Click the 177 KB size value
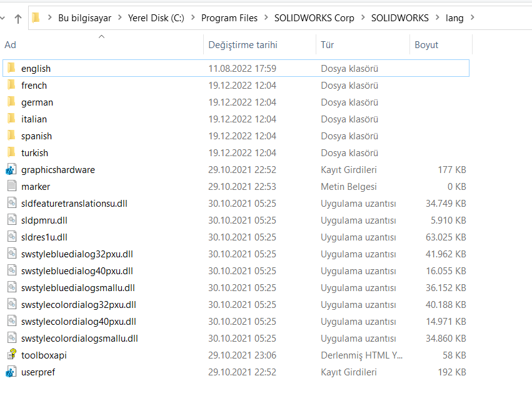 tap(452, 170)
